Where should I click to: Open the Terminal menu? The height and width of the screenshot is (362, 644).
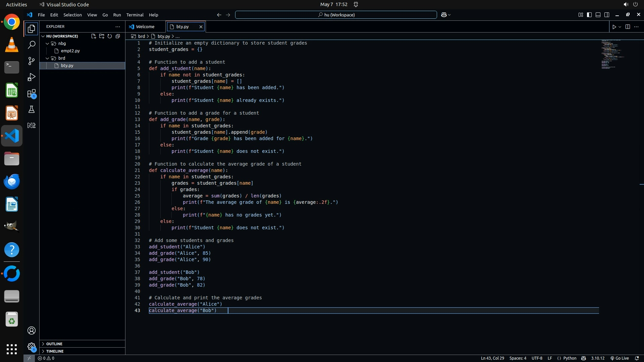135,15
